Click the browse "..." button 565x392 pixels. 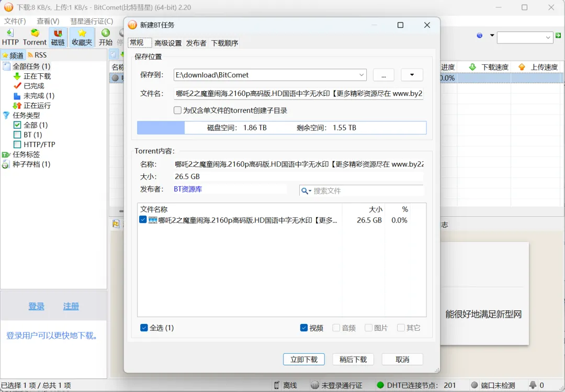click(384, 75)
